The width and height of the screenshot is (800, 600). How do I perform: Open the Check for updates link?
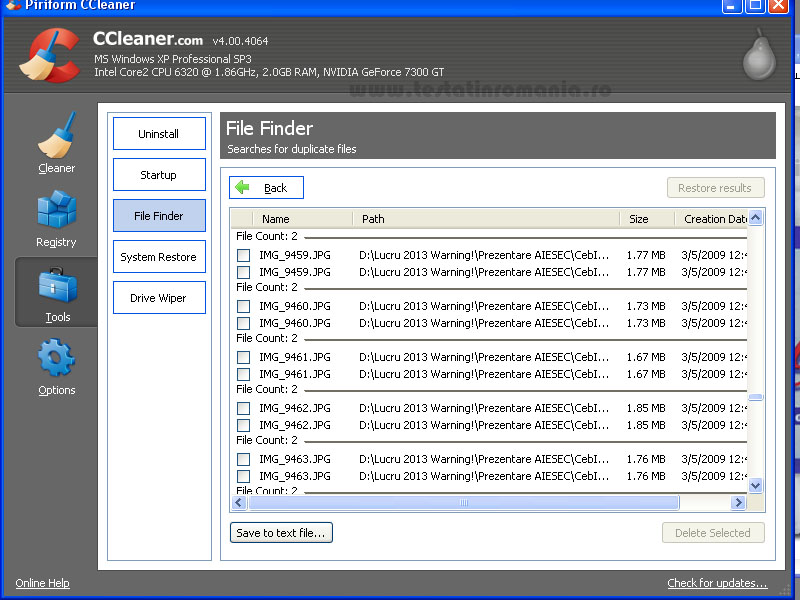click(x=717, y=583)
